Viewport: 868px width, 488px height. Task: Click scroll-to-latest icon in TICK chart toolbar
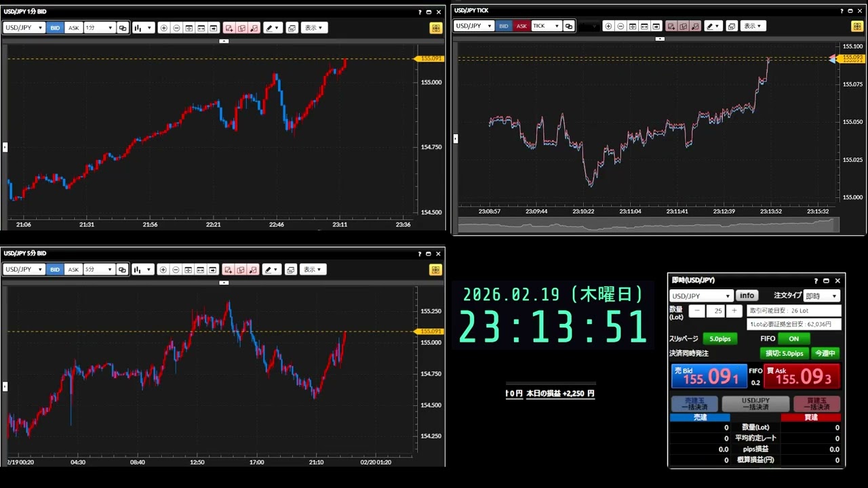click(x=656, y=26)
